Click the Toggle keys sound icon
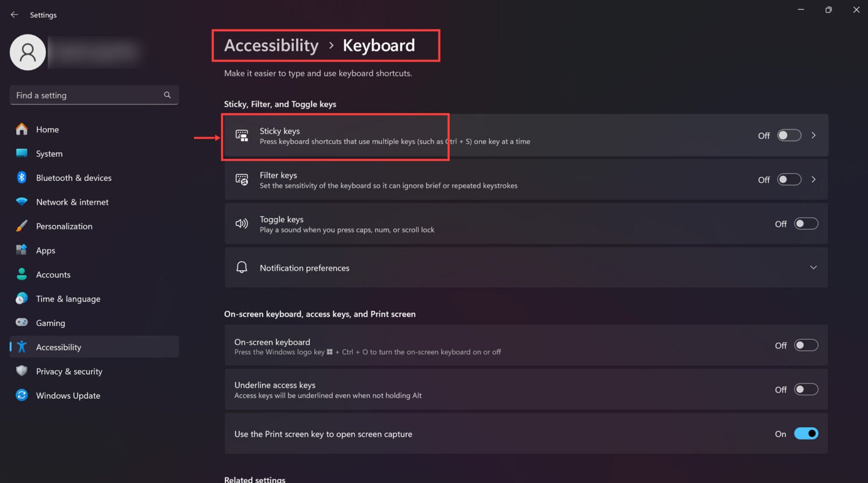This screenshot has width=868, height=483. pos(242,223)
